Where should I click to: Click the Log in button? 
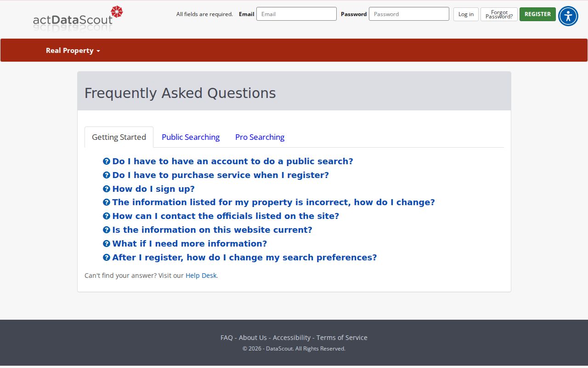pyautogui.click(x=466, y=14)
